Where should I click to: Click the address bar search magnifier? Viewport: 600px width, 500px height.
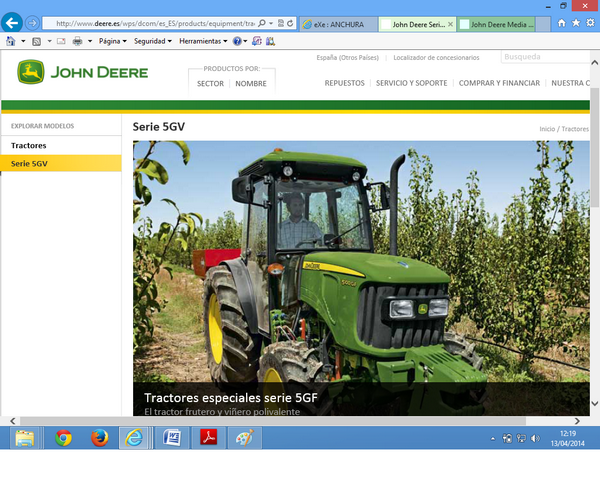coord(262,23)
